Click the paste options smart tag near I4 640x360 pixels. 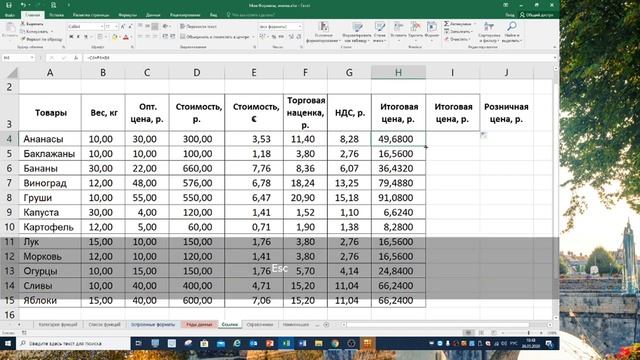pos(484,135)
